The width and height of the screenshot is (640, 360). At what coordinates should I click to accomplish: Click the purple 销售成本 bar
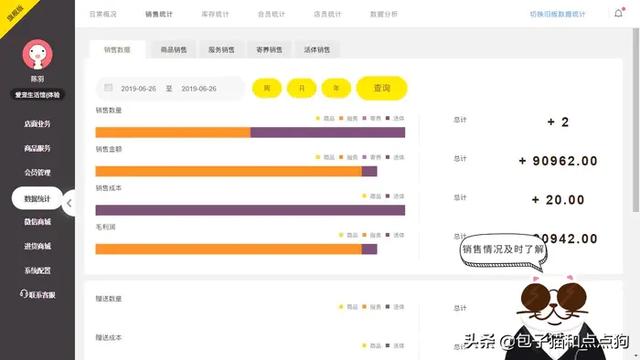click(x=250, y=210)
